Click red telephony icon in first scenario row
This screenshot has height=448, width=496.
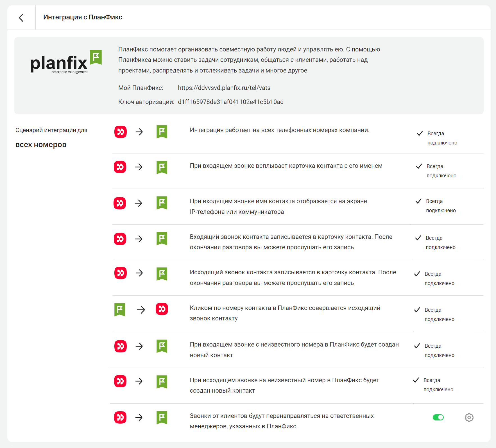[121, 132]
